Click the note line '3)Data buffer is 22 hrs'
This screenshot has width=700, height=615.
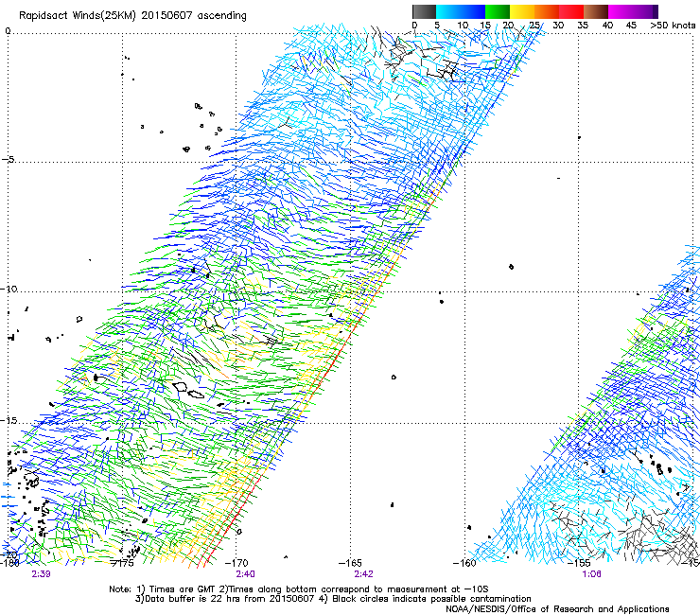pos(333,599)
